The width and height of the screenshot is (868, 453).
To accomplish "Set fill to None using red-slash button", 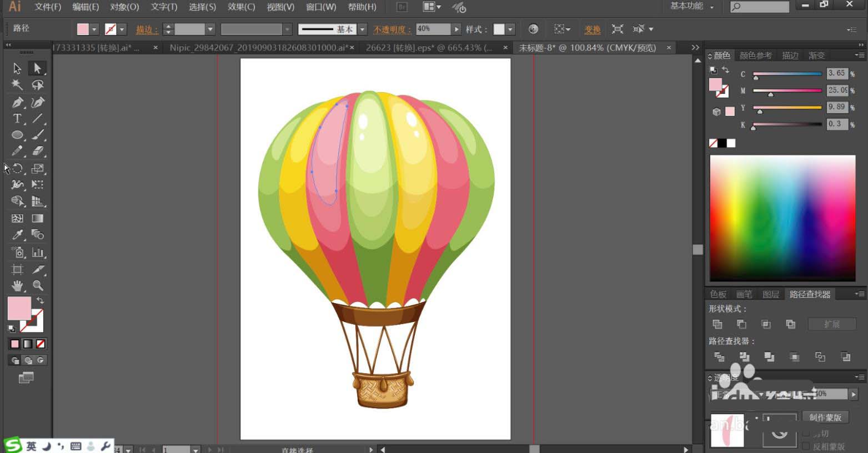I will point(41,344).
